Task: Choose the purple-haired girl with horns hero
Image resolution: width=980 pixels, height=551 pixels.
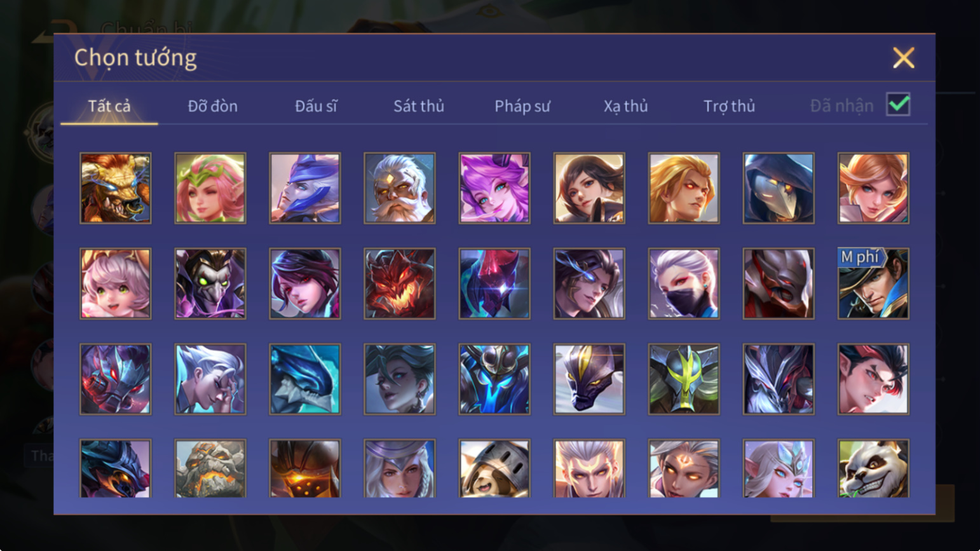Action: (494, 188)
